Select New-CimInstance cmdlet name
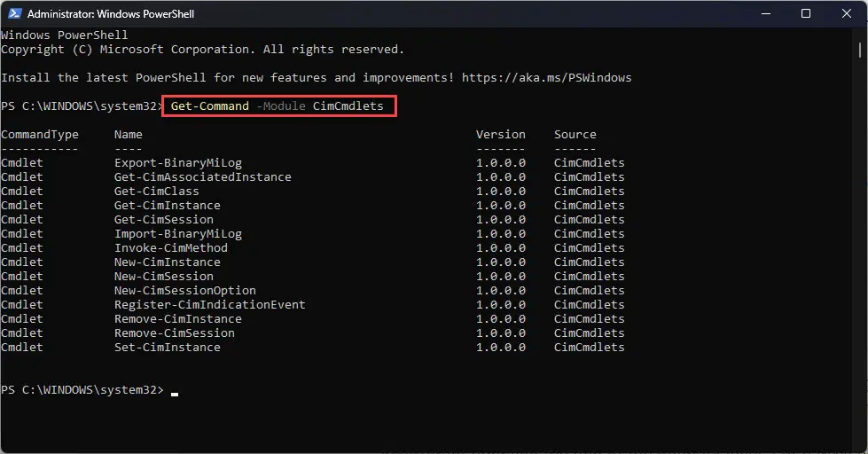The width and height of the screenshot is (868, 454). tap(168, 262)
